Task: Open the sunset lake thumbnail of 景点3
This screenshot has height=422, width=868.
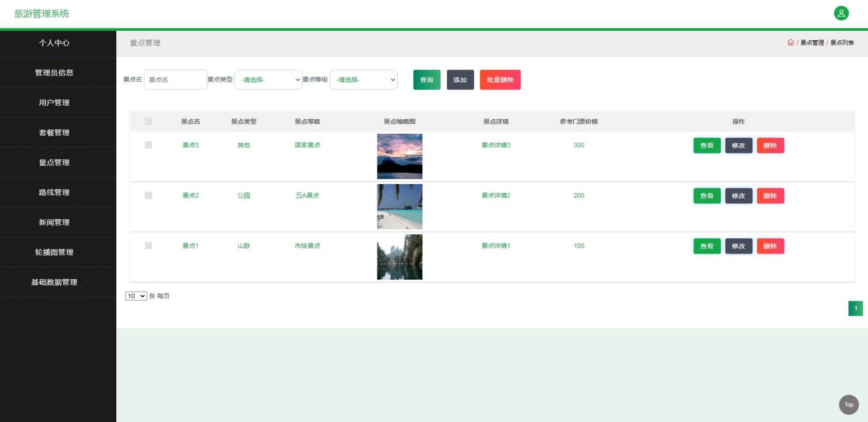Action: click(x=400, y=156)
